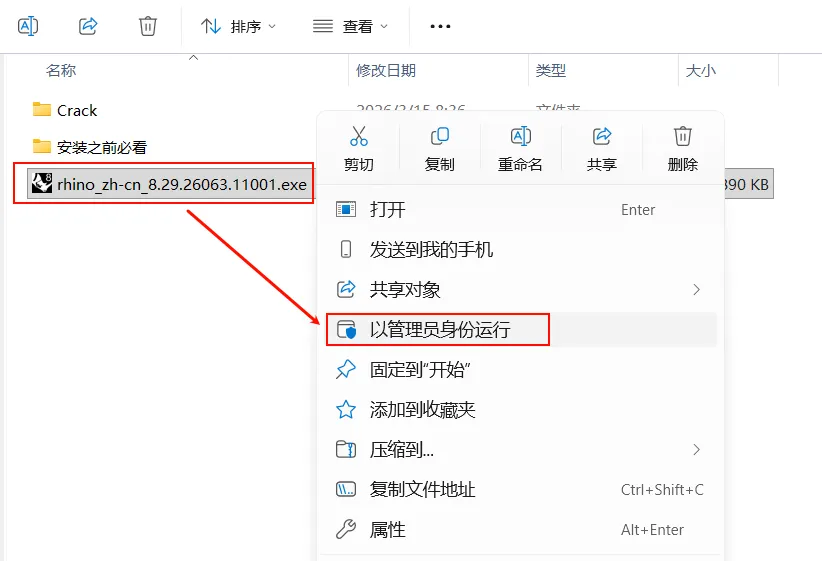Select the rhino_zh-cn_8.29.26063.11001.exe file
This screenshot has height=561, width=822.
(x=182, y=185)
